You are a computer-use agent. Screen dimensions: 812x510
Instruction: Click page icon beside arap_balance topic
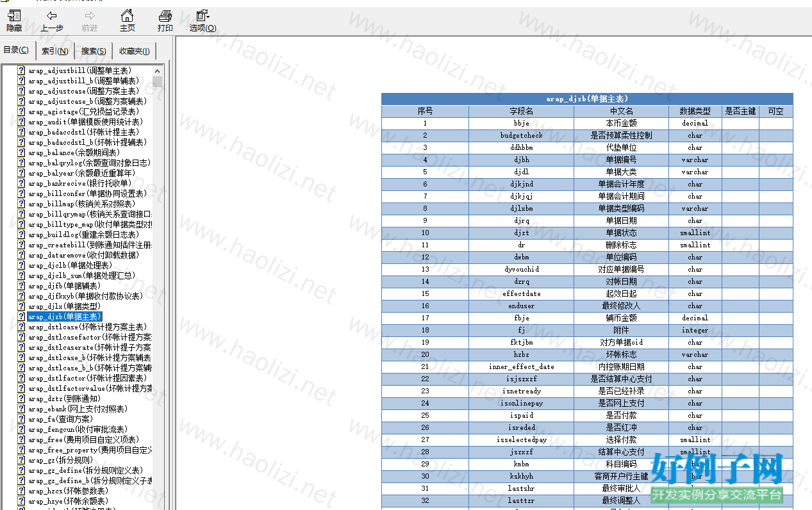click(21, 152)
